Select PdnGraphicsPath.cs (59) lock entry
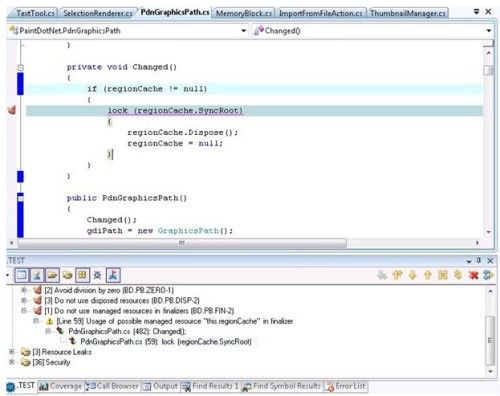 coord(166,342)
